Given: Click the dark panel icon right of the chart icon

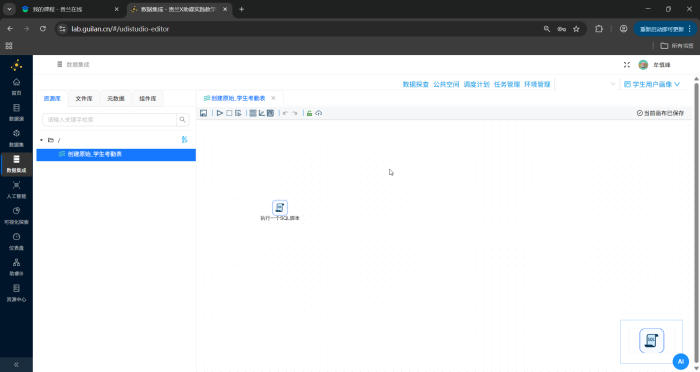Looking at the screenshot, I should pos(270,113).
